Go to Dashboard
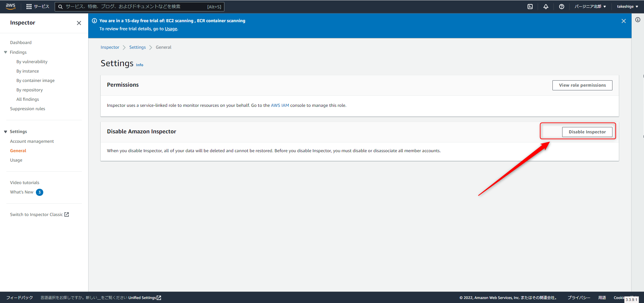Screen dimensions: 644x303 (x=21, y=42)
